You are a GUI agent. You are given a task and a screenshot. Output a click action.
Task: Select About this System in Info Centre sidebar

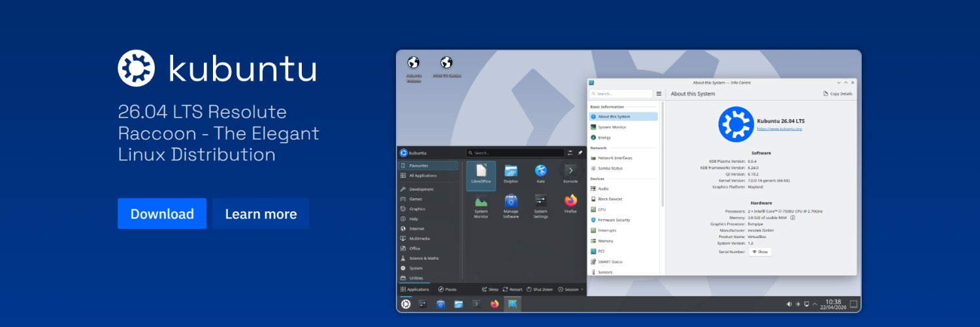[x=623, y=116]
